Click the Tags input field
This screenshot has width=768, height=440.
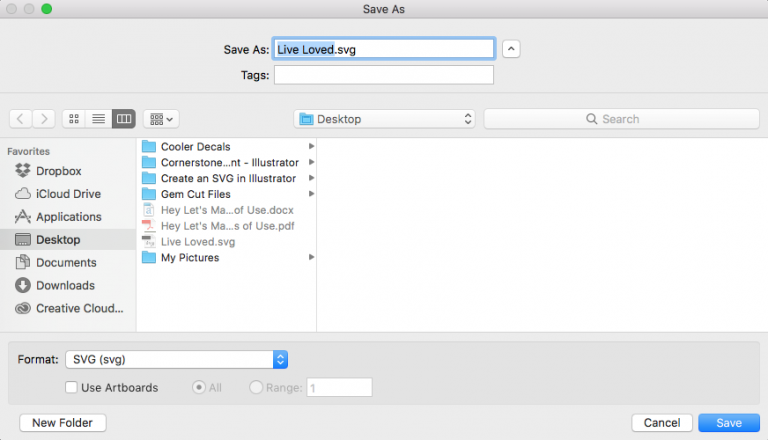tap(384, 75)
